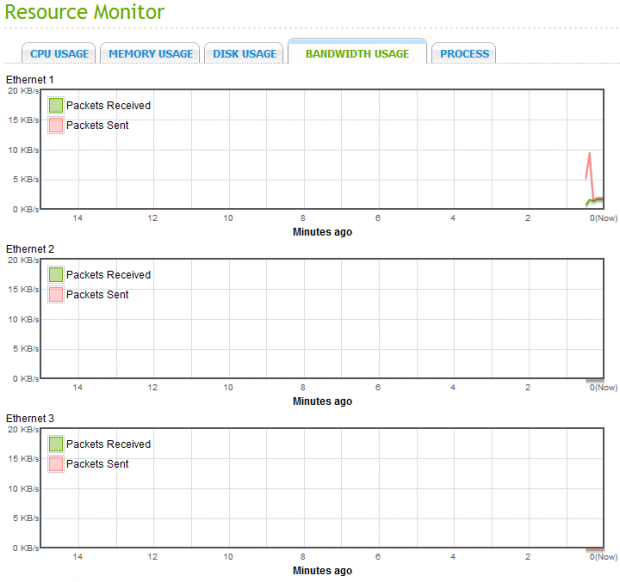Click the green received line in Ethernet 1
This screenshot has height=582, width=620.
tap(595, 200)
